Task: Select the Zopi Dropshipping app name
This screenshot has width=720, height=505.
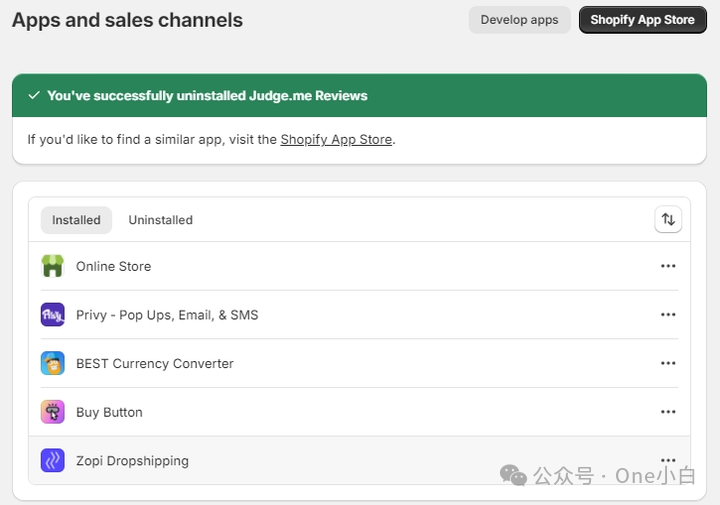Action: point(132,461)
